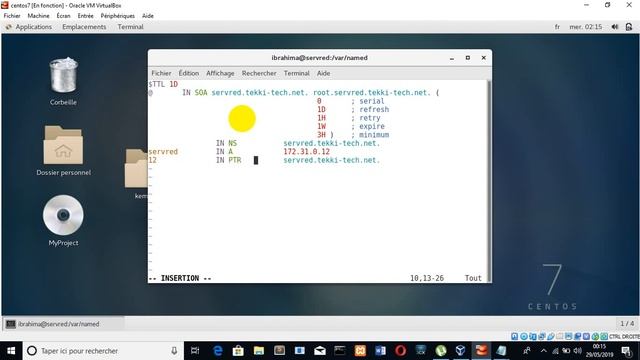640x360 pixels.
Task: Open VirtualBox Périphériques menu
Action: (x=118, y=16)
